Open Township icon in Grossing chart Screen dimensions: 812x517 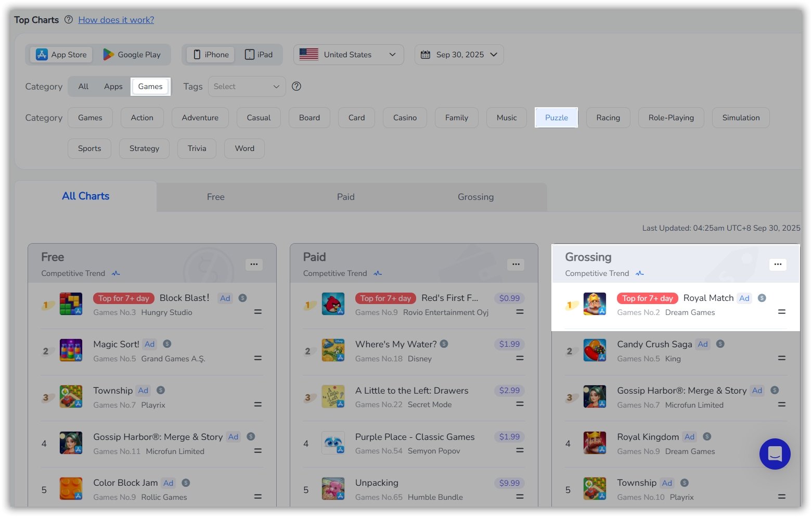tap(595, 489)
